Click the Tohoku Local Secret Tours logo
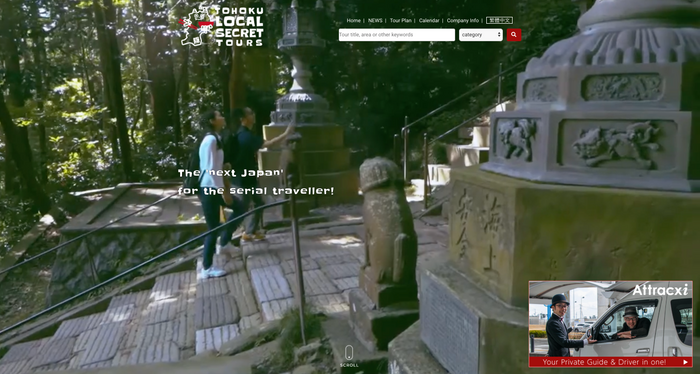 222,26
